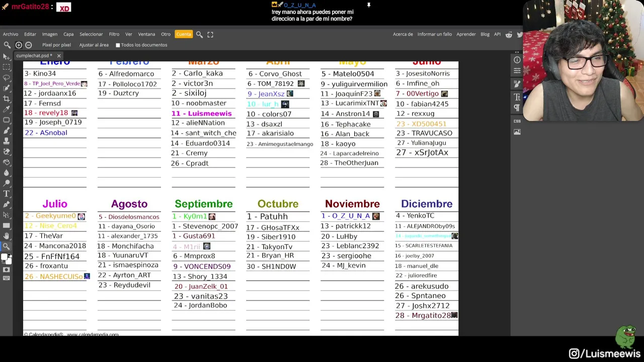
Task: Expand the collapsed right side panels
Action: click(517, 52)
